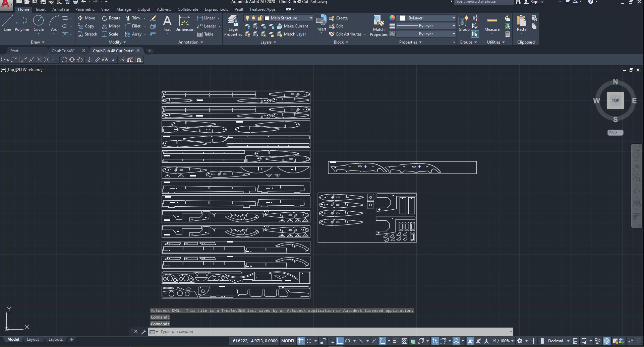Select the Circle tool

tap(39, 23)
